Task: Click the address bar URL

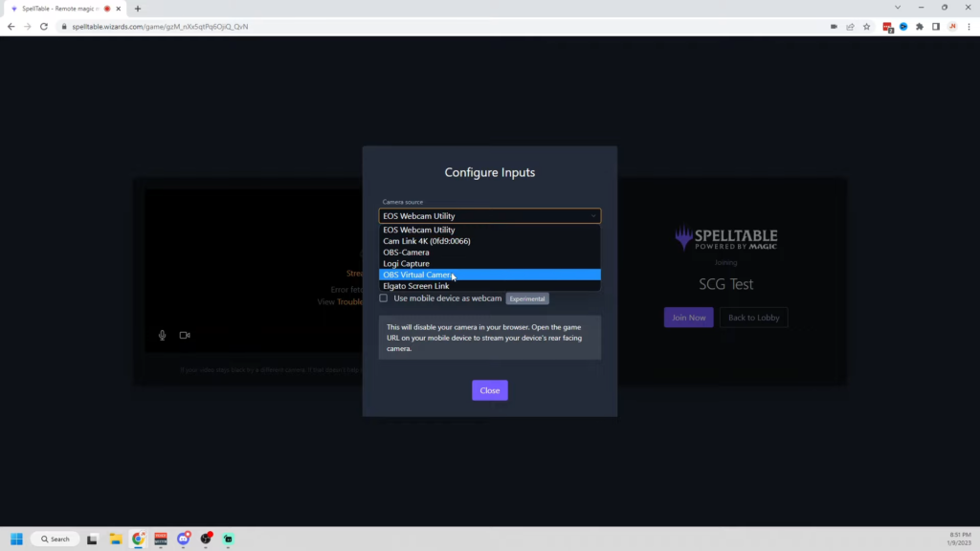Action: [x=160, y=27]
